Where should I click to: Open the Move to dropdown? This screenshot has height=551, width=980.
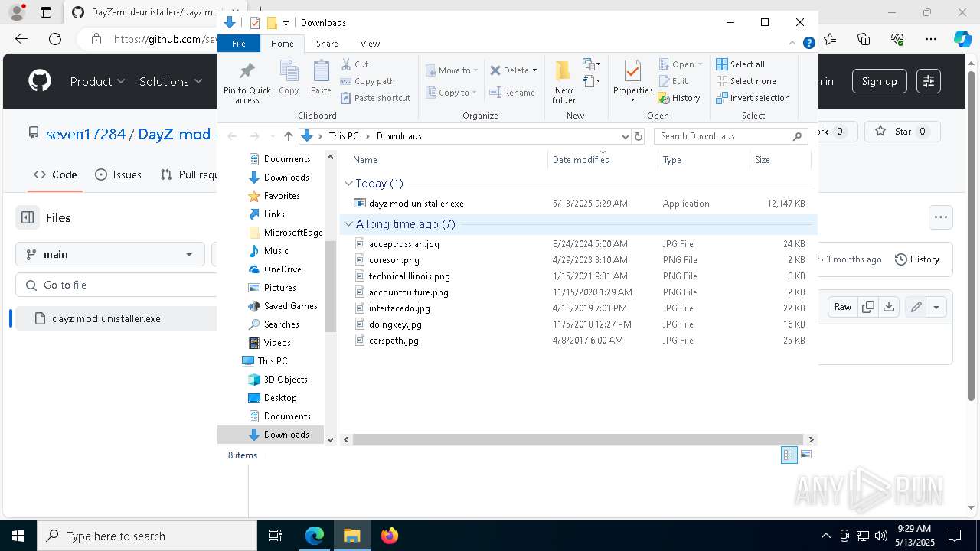[x=452, y=70]
